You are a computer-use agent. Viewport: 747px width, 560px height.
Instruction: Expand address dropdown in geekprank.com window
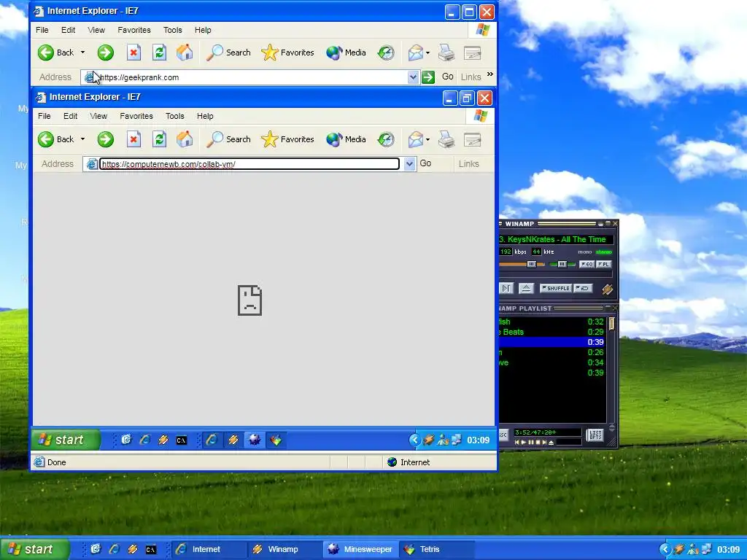pos(413,77)
